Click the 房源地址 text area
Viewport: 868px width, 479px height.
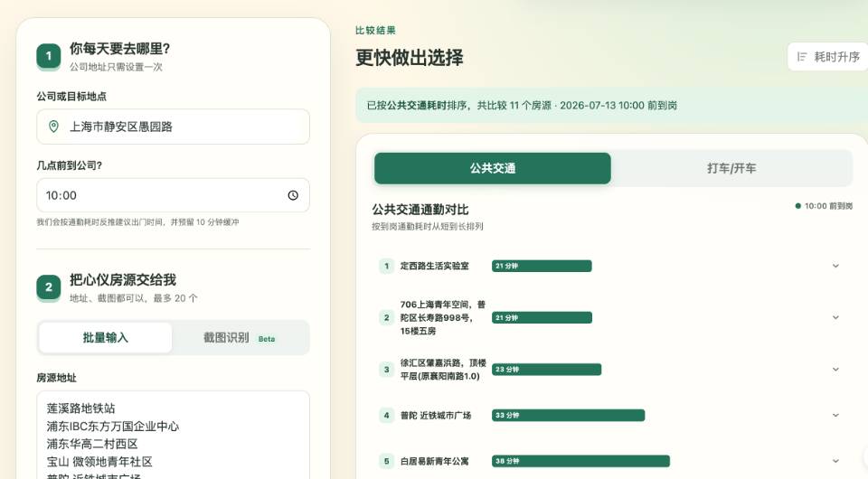coord(174,435)
